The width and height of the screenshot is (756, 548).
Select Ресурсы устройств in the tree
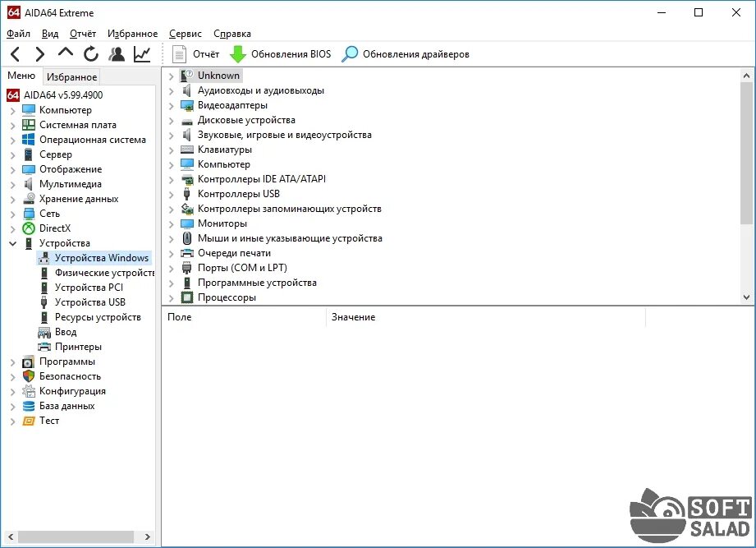pos(98,317)
